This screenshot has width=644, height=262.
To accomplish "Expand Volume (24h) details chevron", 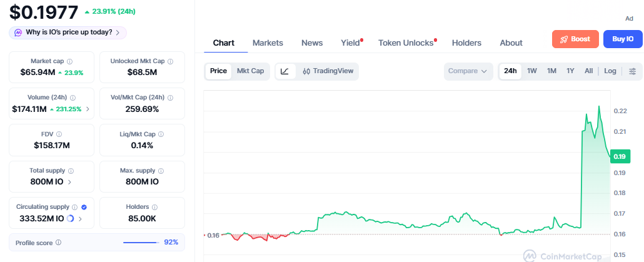I will 87,109.
